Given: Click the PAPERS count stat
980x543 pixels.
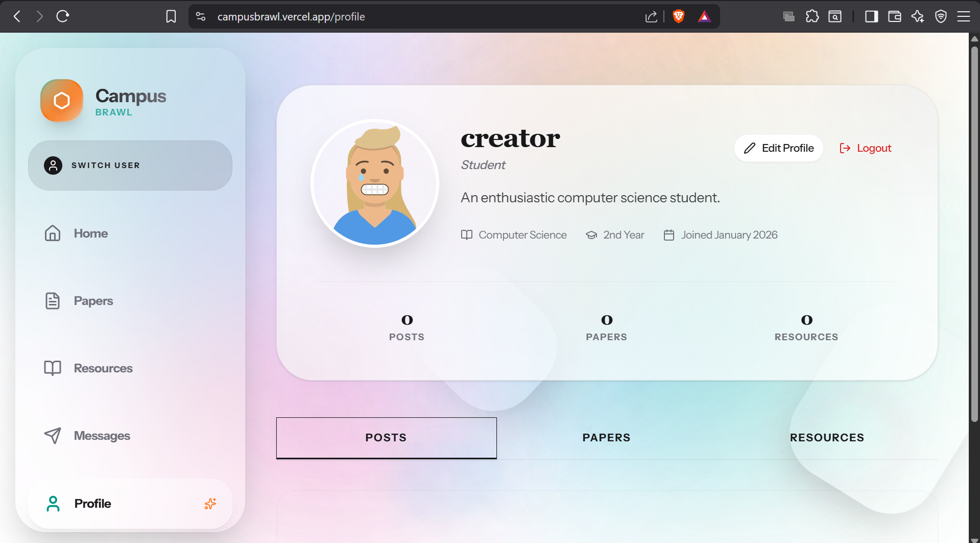Looking at the screenshot, I should 607,327.
